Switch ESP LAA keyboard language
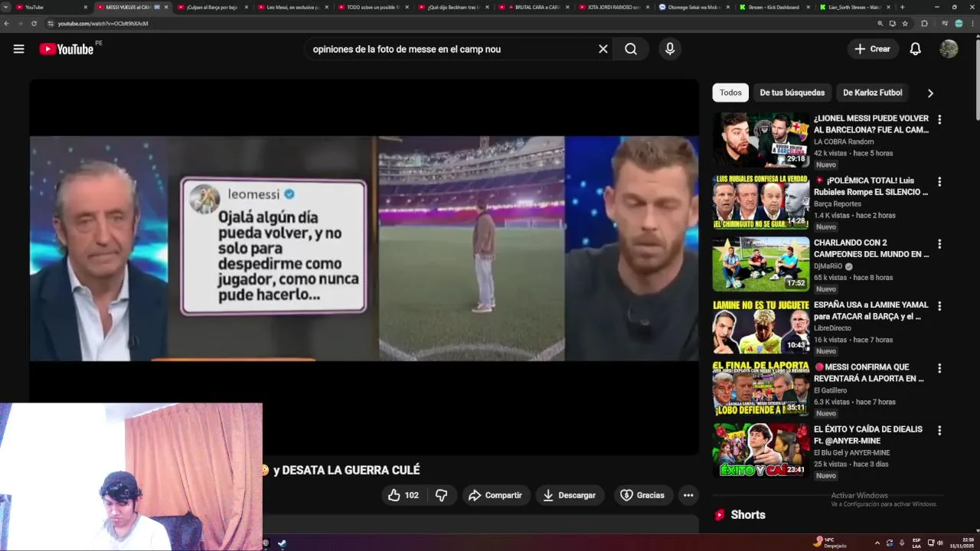The image size is (980, 551). tap(916, 543)
